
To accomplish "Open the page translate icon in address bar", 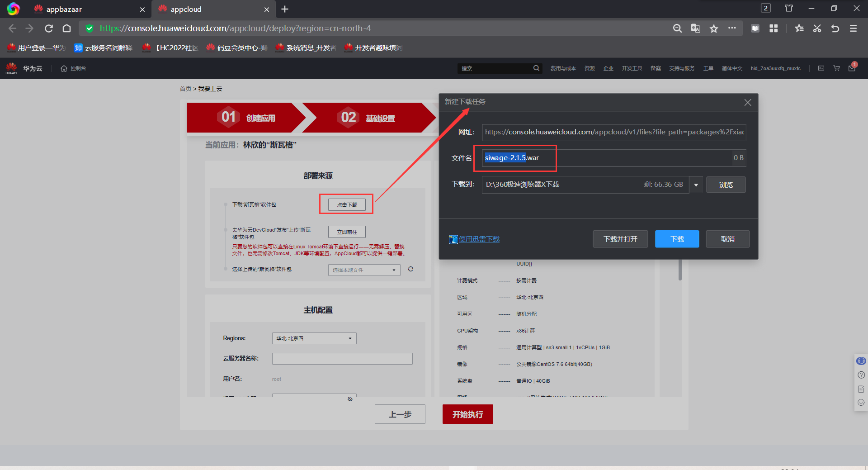I will 695,28.
